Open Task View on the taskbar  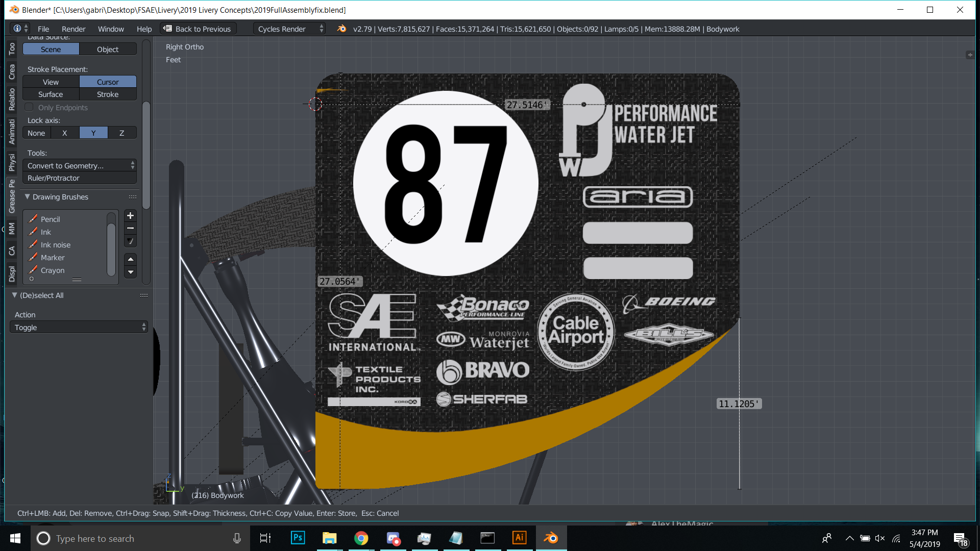pyautogui.click(x=265, y=538)
